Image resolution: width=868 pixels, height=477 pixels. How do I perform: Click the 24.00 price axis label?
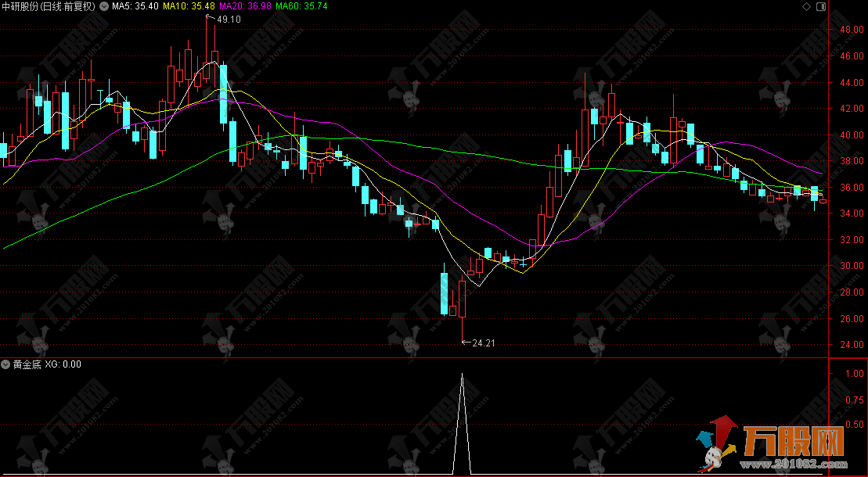click(852, 344)
